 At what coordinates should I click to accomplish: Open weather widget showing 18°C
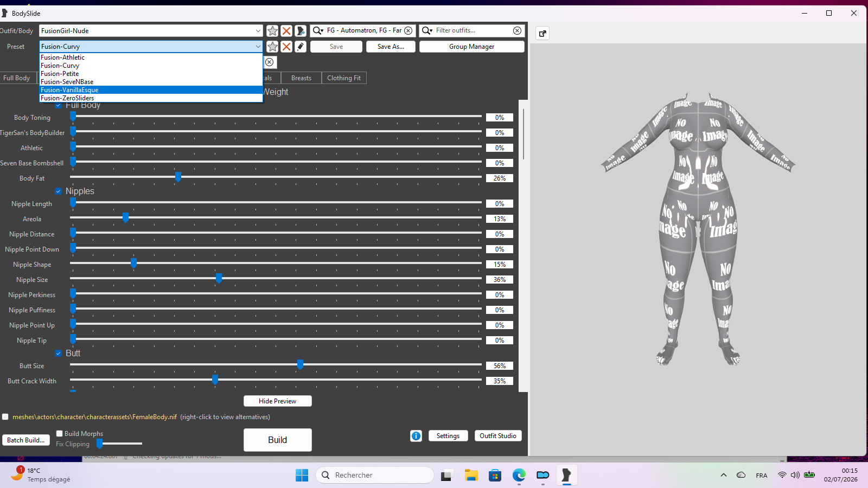coord(41,474)
